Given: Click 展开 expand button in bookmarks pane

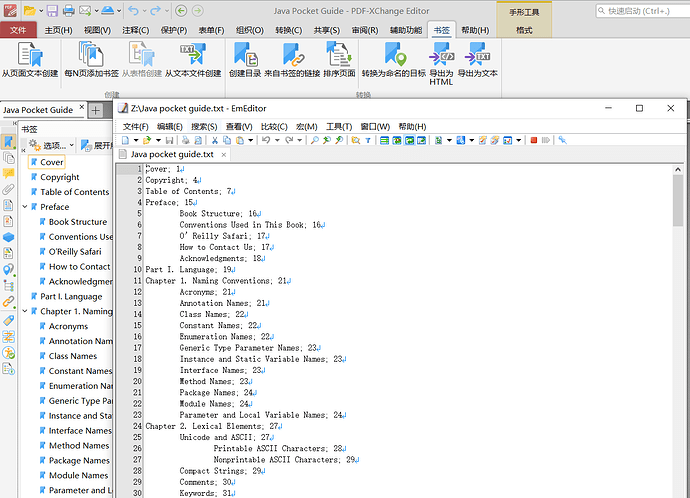Looking at the screenshot, I should [96, 145].
